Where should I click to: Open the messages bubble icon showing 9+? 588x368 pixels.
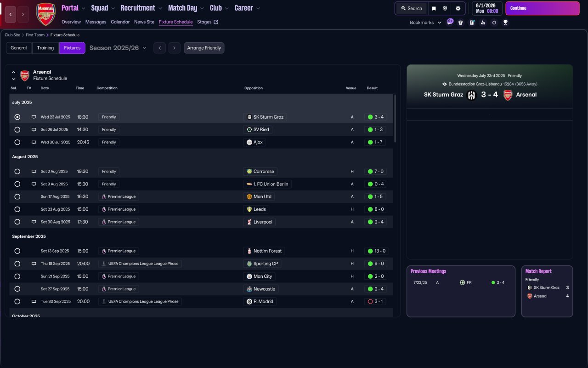coord(450,22)
